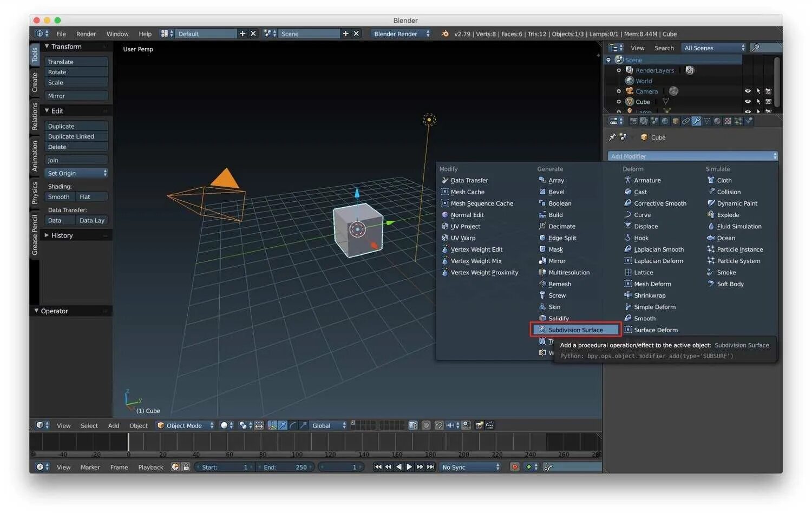This screenshot has height=513, width=812.
Task: Open the Set Origin dropdown
Action: point(76,173)
